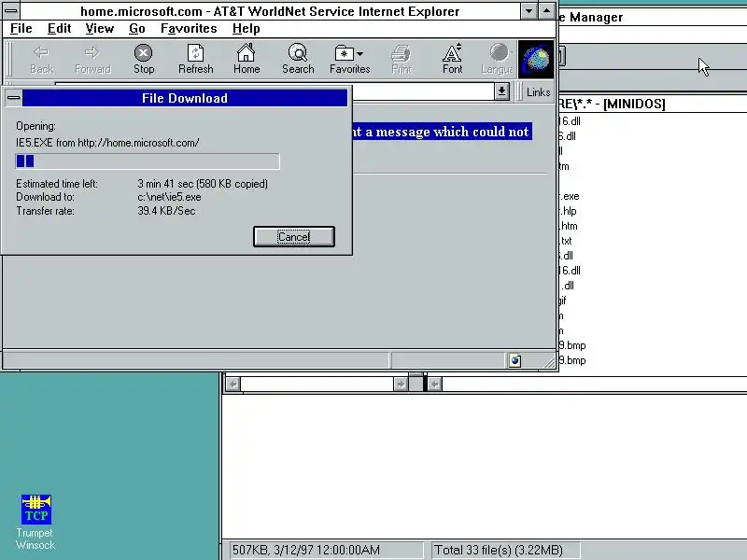Click the File Download dialog title bar

click(x=185, y=98)
